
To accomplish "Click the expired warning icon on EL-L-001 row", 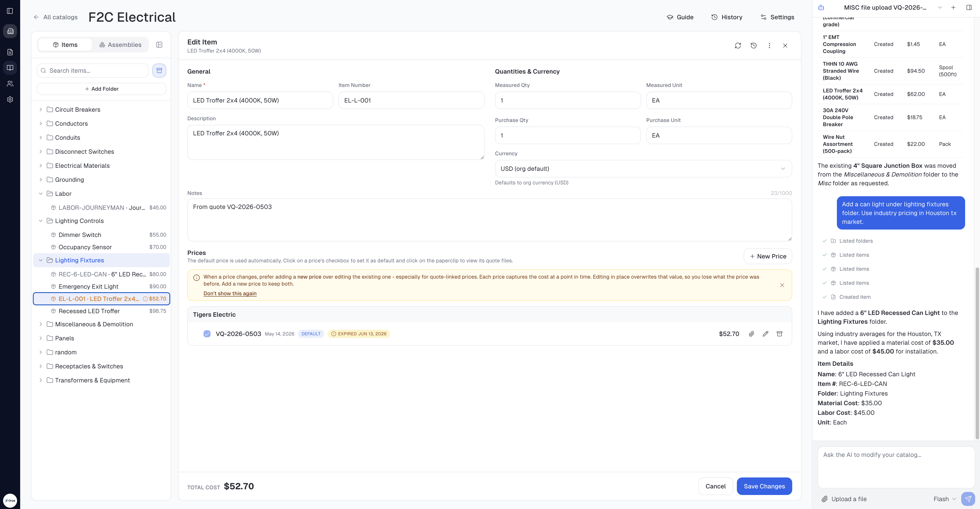I will (145, 299).
